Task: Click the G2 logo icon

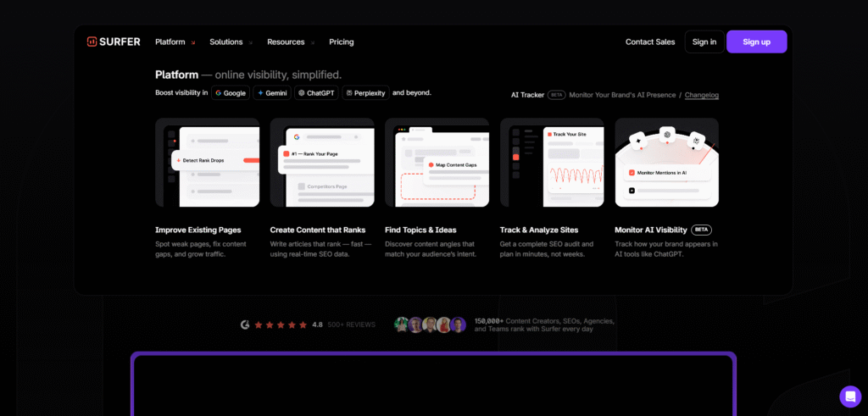Action: coord(245,324)
